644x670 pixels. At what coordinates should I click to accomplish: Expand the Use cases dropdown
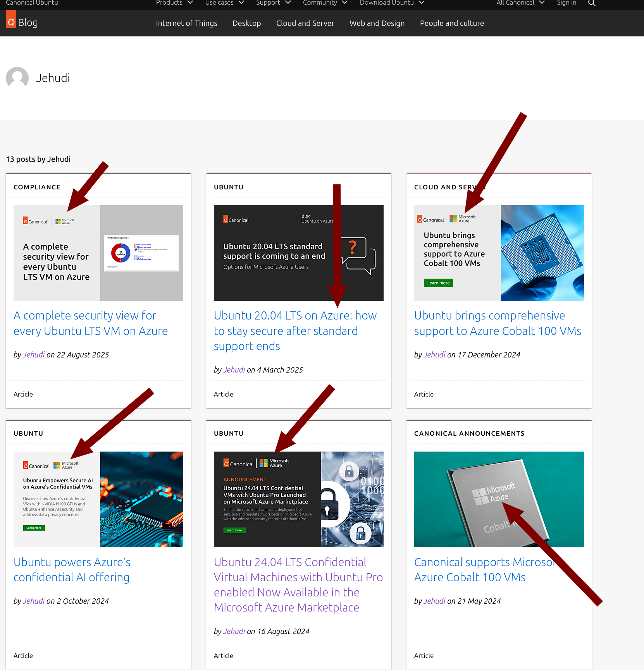click(x=224, y=3)
